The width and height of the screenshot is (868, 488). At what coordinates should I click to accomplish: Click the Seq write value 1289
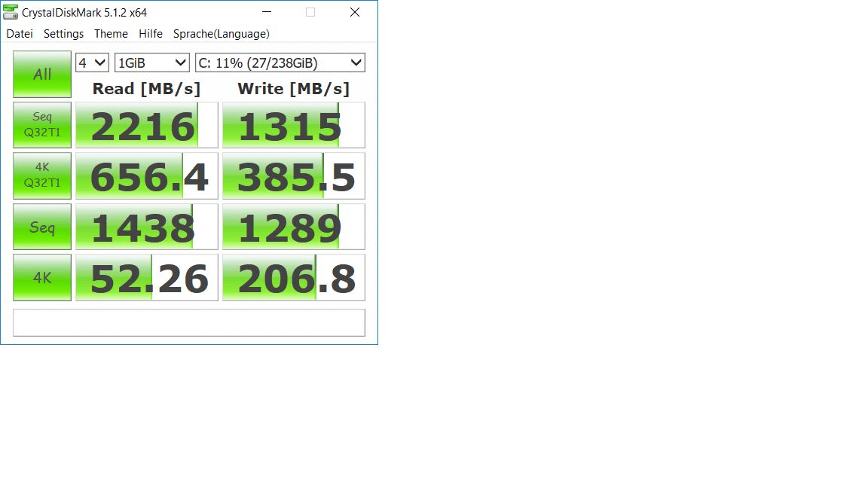coord(293,227)
